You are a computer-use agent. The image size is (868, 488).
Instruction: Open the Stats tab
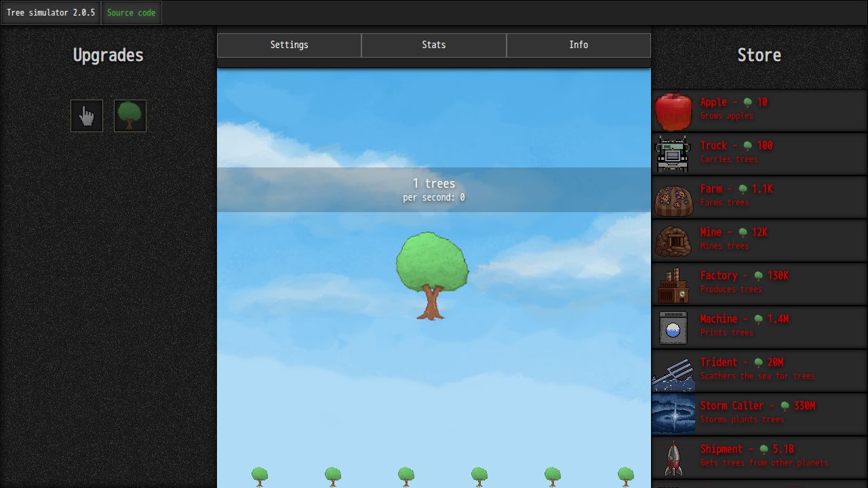click(x=434, y=45)
